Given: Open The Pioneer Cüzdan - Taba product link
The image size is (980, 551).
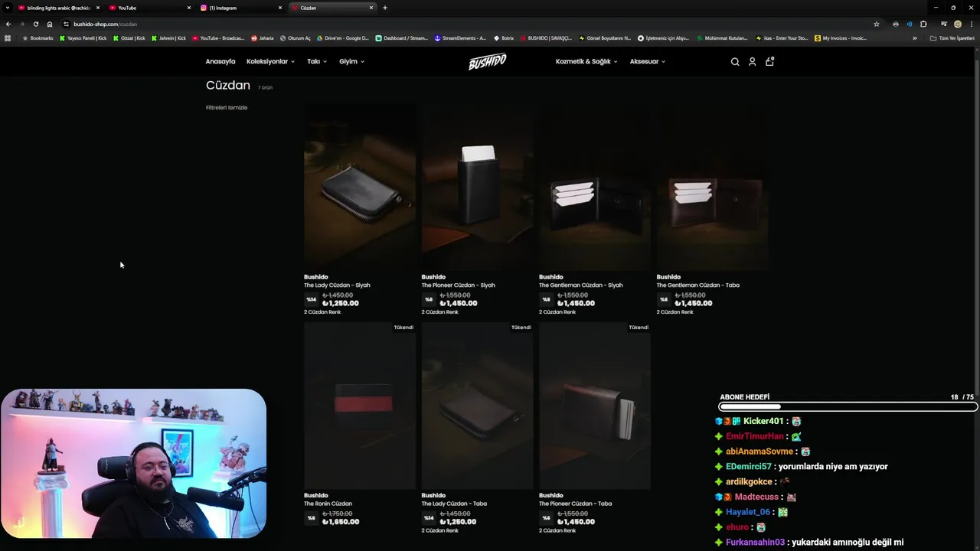Looking at the screenshot, I should click(x=575, y=504).
